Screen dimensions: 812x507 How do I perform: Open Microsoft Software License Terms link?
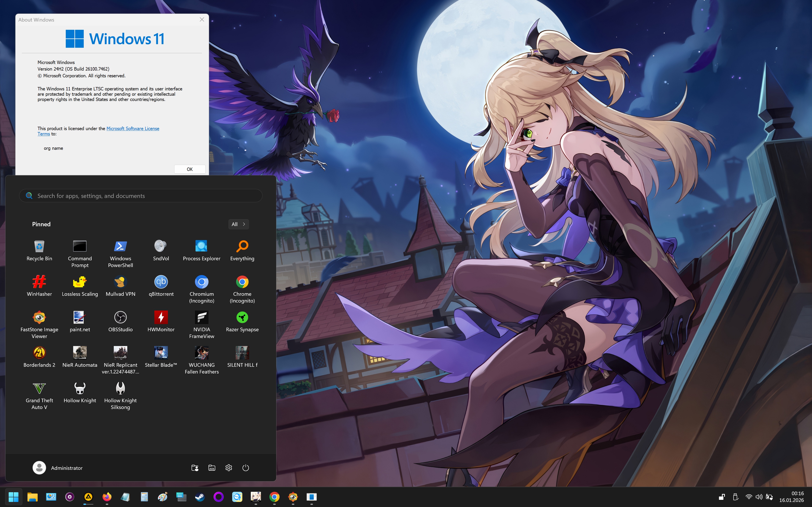133,128
